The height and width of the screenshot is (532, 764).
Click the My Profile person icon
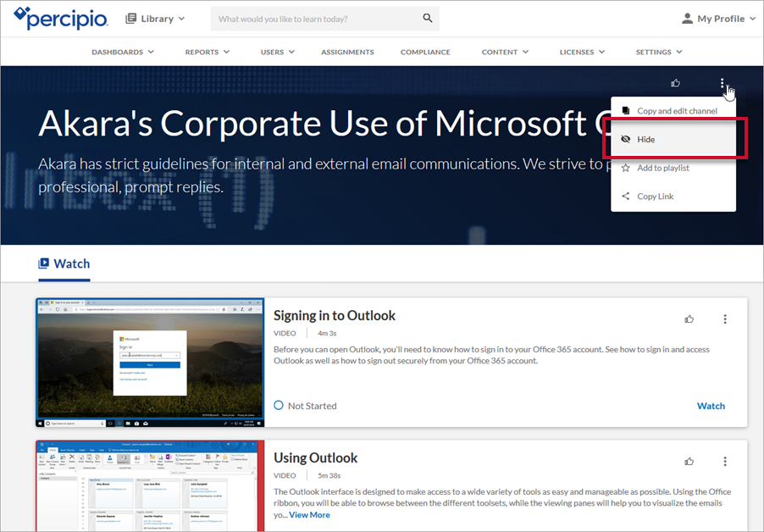(x=687, y=19)
